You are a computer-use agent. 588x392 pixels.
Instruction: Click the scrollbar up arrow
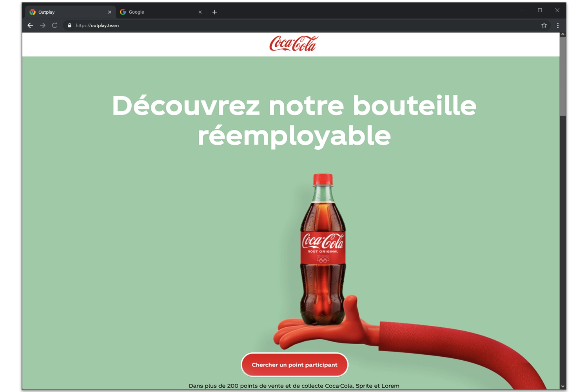(563, 34)
